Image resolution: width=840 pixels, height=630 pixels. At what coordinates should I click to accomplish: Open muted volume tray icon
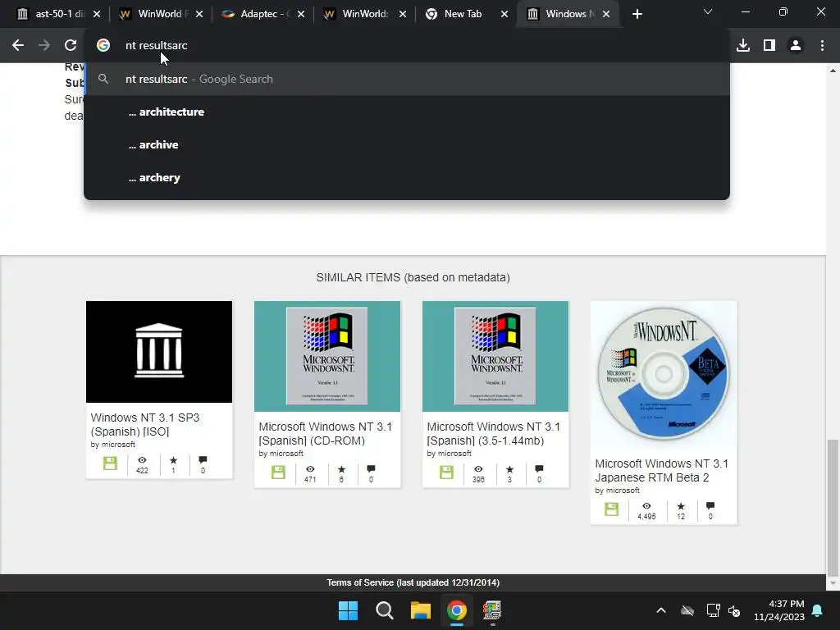734,610
